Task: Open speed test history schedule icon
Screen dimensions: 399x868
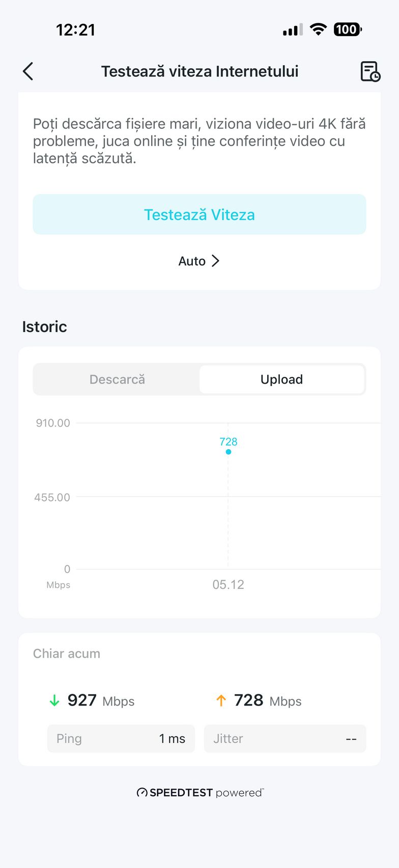Action: 370,71
